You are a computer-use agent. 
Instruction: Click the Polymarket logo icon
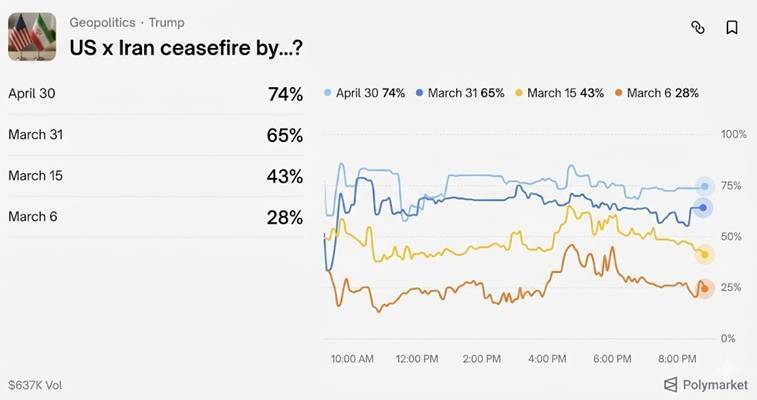click(x=670, y=384)
